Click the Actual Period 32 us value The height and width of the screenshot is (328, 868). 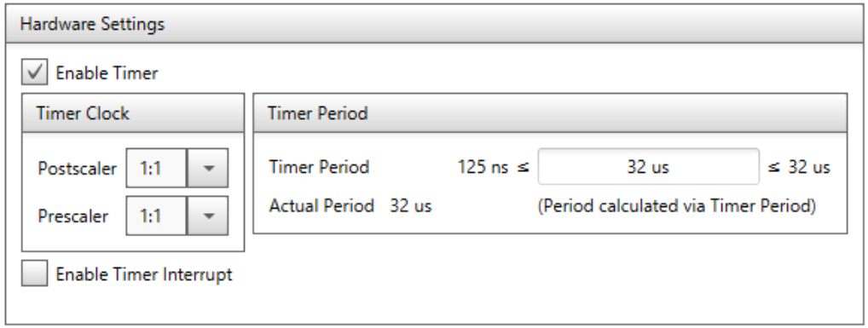[411, 206]
